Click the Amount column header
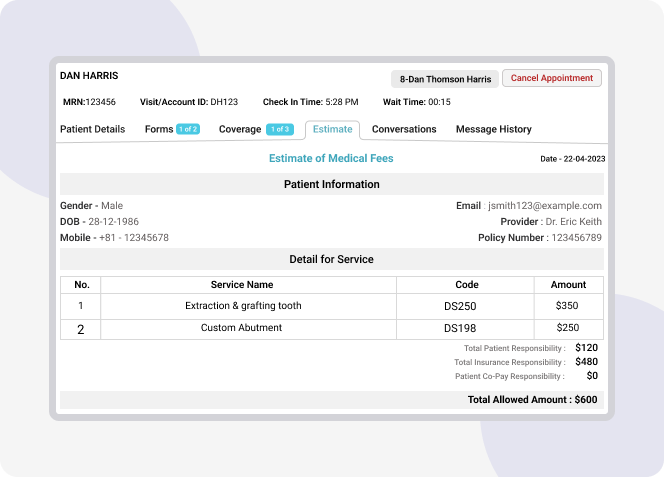The width and height of the screenshot is (664, 477). pyautogui.click(x=568, y=285)
